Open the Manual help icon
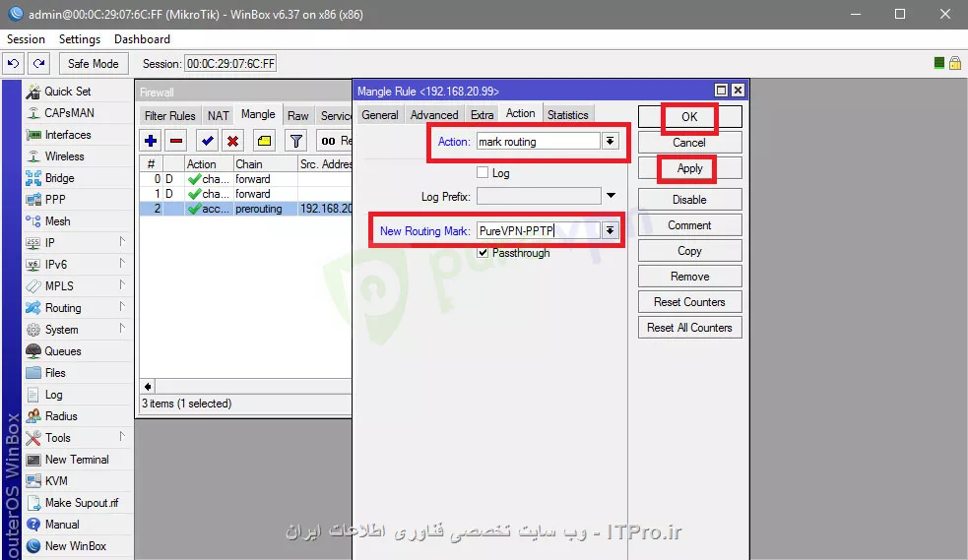The width and height of the screenshot is (968, 560). click(x=33, y=525)
